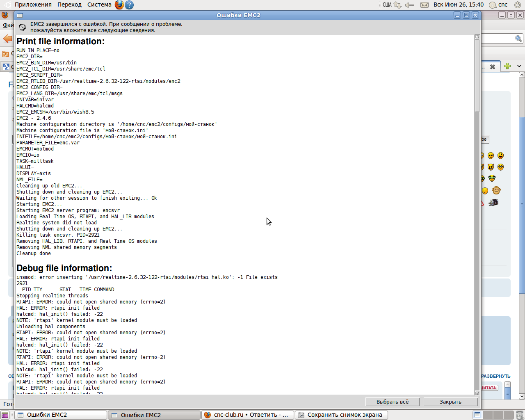Open the Приложения menu
The height and width of the screenshot is (420, 525).
33,5
